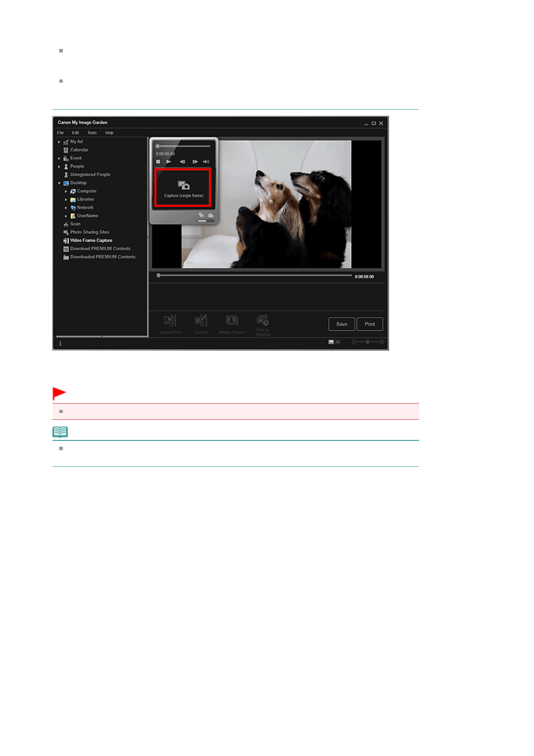Image resolution: width=534 pixels, height=756 pixels.
Task: Open the Tools menu
Action: pos(92,133)
